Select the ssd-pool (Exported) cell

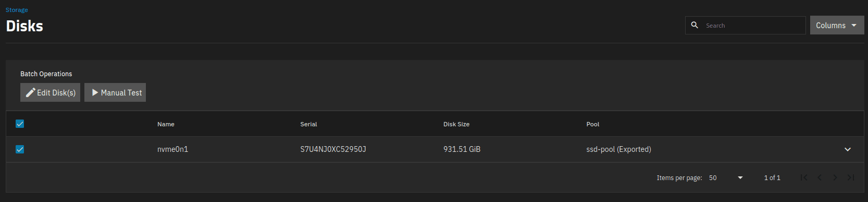(x=618, y=149)
